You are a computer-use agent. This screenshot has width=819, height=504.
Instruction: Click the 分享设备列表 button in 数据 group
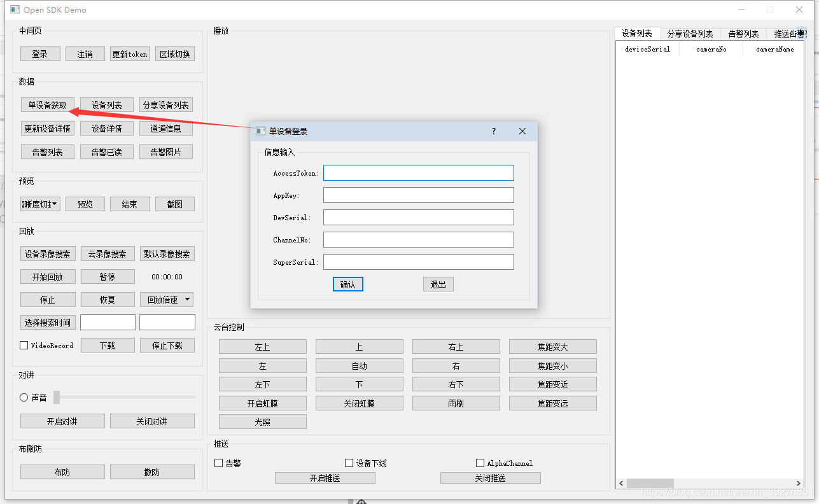(166, 105)
